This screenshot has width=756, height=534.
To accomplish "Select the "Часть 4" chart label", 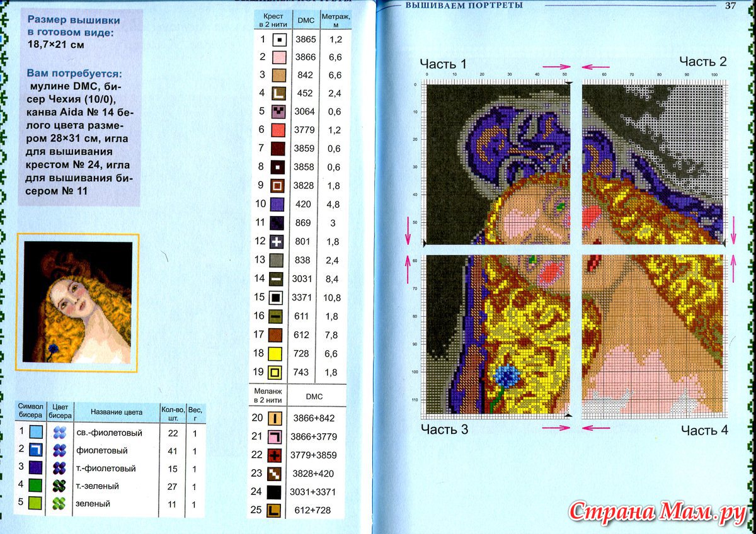I will (704, 430).
